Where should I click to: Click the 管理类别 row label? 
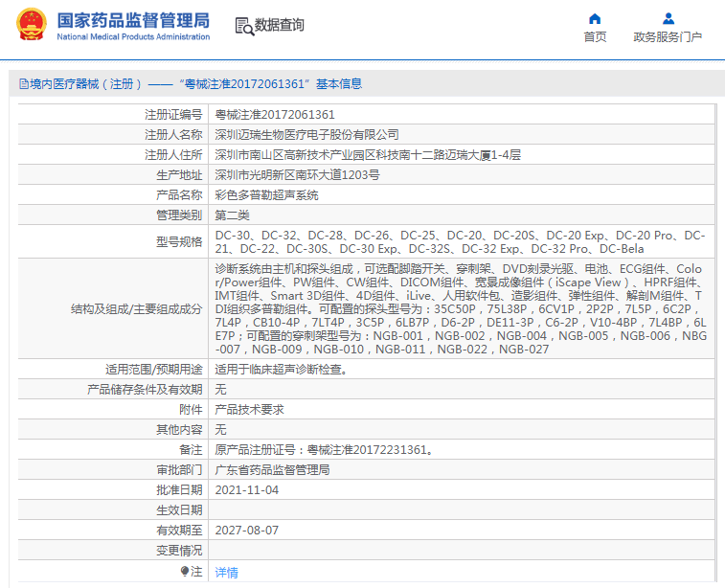tap(179, 215)
